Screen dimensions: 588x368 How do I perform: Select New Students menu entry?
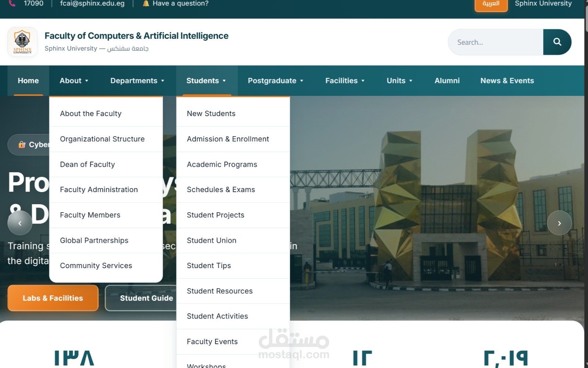click(x=233, y=113)
